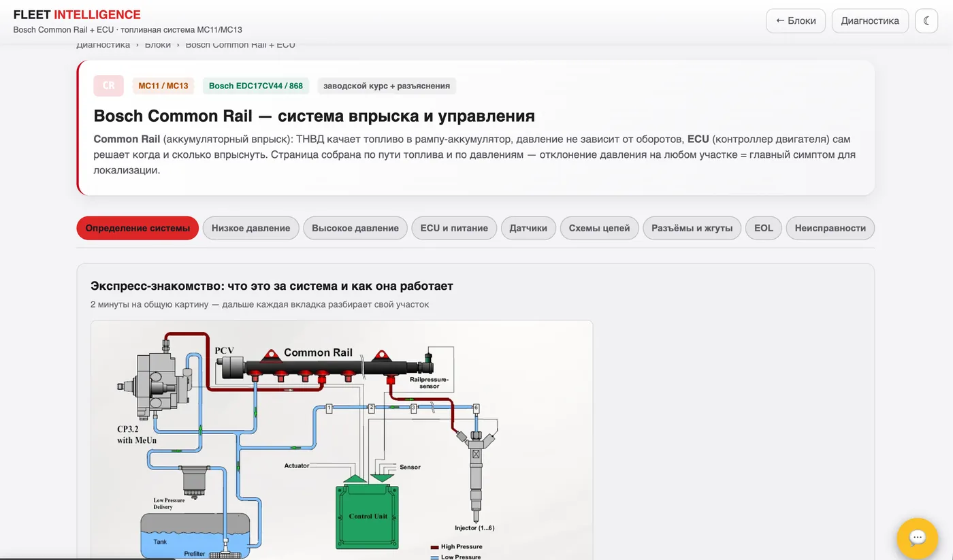Click the Диагностика breadcrumb link
Viewport: 953px width, 560px height.
pos(103,45)
